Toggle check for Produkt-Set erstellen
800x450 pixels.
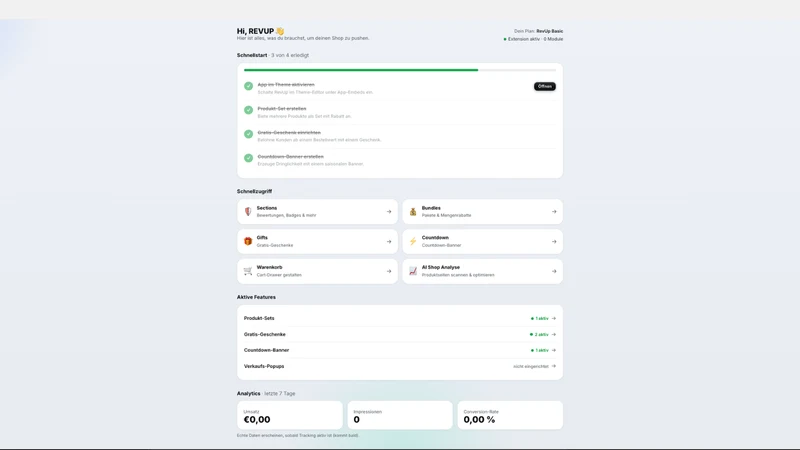[248, 110]
